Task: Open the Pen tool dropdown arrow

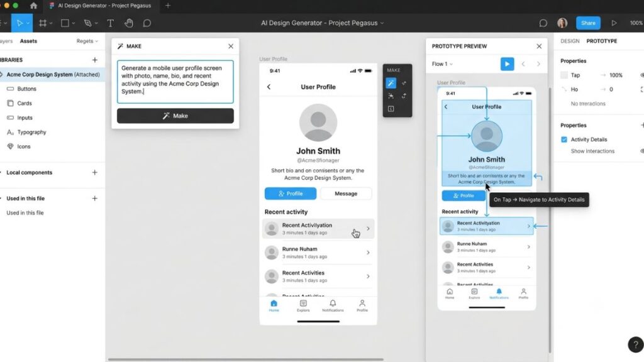Action: [96, 23]
